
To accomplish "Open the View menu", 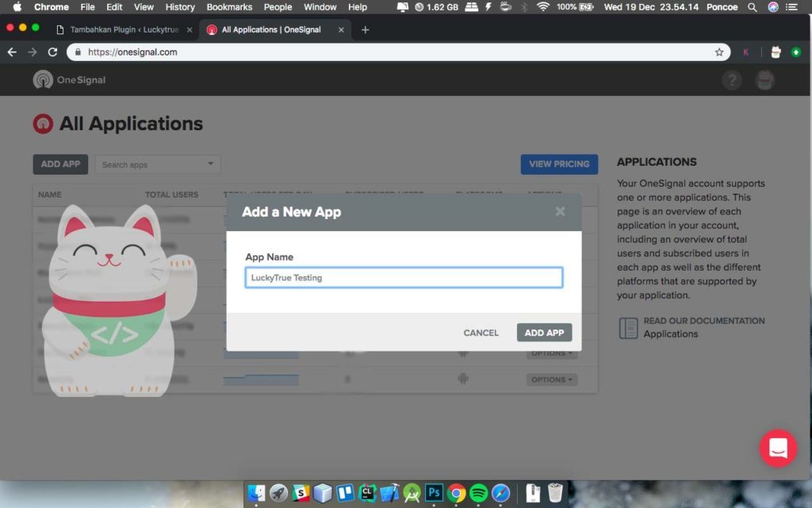I will coord(144,6).
